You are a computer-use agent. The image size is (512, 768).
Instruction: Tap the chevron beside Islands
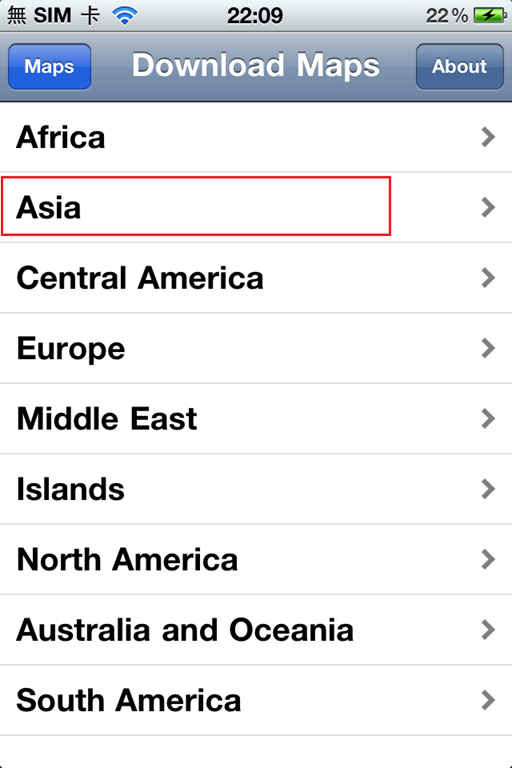[488, 489]
